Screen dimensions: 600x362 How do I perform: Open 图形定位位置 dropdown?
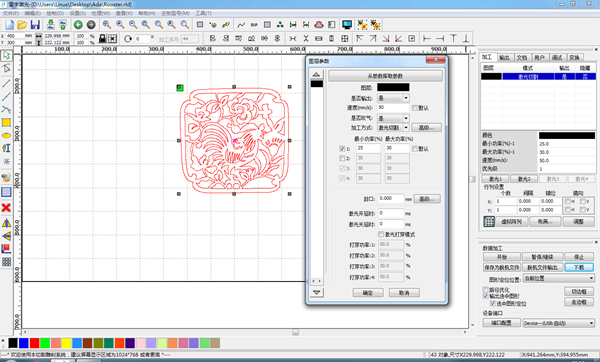coord(558,278)
